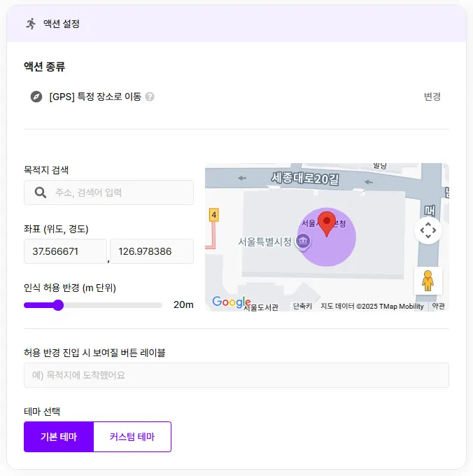Focus the button label input field

236,375
